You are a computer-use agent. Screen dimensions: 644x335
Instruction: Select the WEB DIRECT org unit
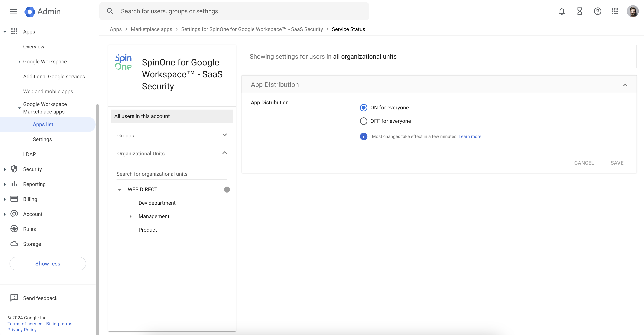click(143, 190)
